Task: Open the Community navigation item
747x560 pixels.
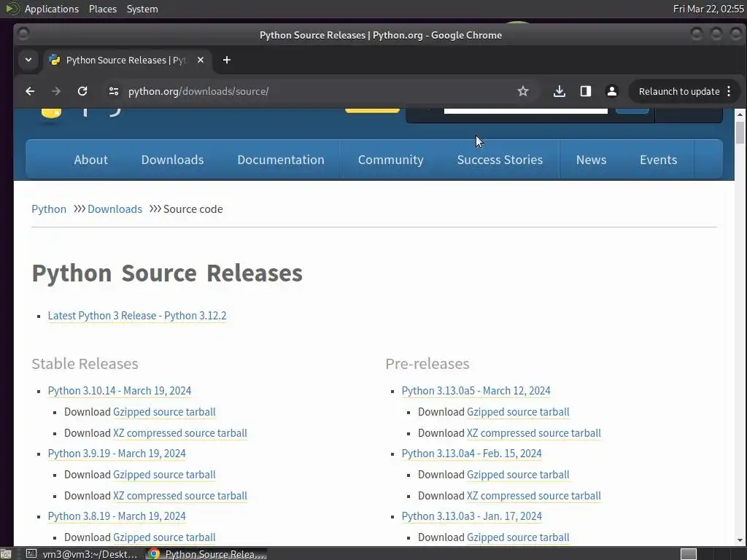Action: (x=391, y=160)
